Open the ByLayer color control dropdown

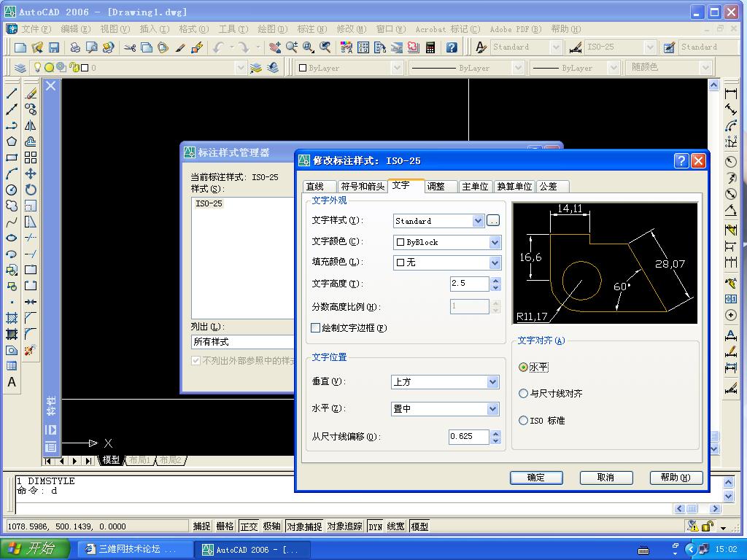397,68
